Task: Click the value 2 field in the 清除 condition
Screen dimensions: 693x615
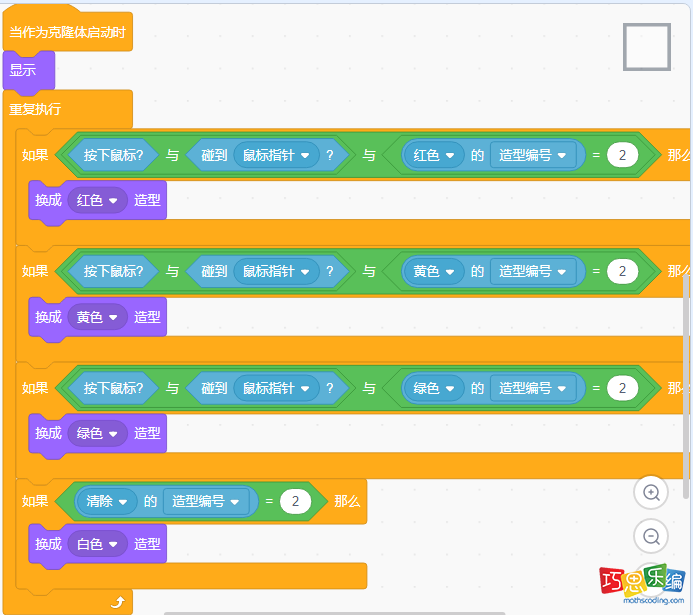Action: (x=295, y=501)
